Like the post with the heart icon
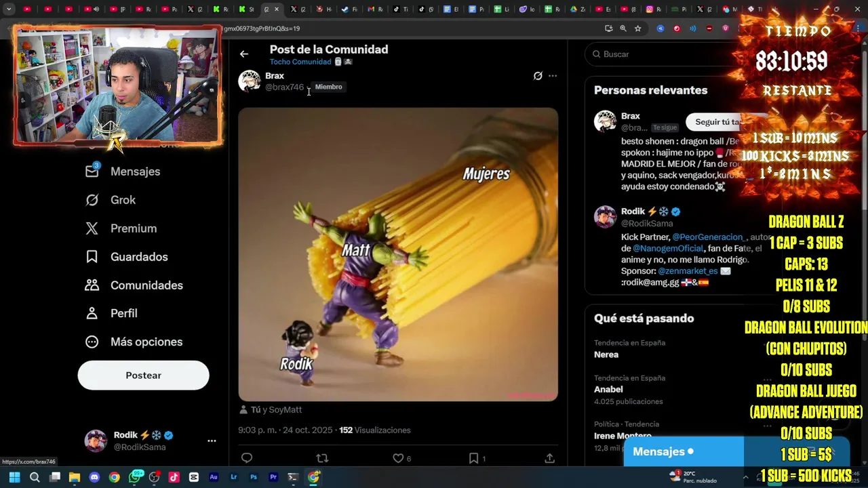 pos(398,458)
